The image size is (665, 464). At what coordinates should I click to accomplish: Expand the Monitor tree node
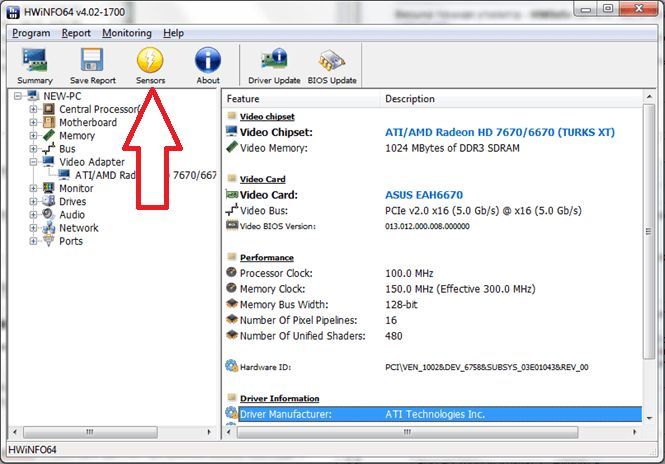(33, 188)
